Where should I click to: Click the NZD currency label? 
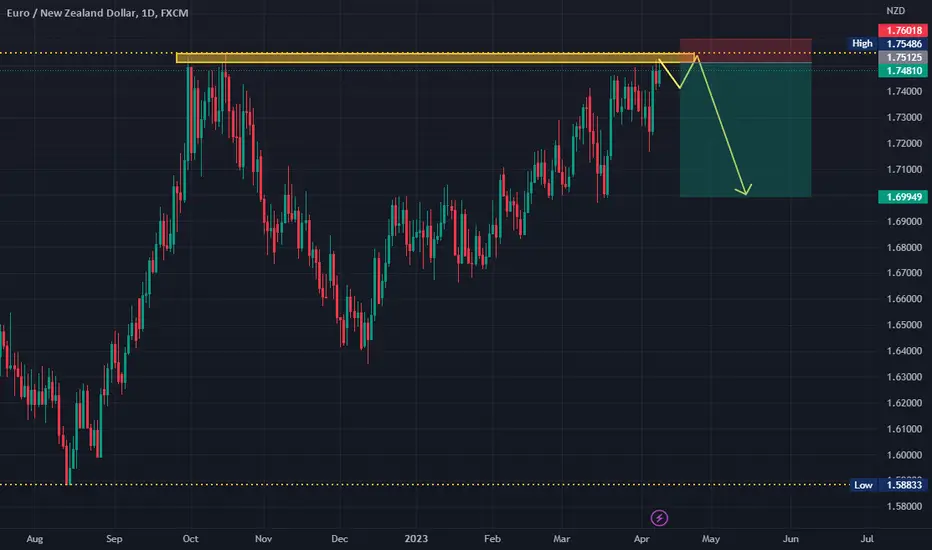pos(895,11)
